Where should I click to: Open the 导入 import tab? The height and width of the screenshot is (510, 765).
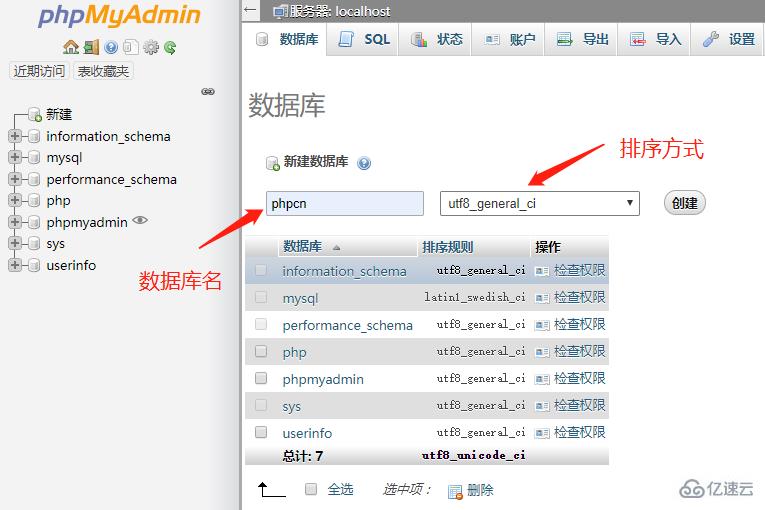point(654,39)
